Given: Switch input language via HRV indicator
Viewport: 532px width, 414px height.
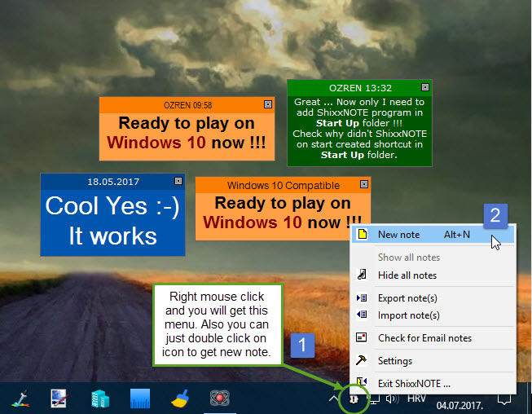Looking at the screenshot, I should [415, 399].
